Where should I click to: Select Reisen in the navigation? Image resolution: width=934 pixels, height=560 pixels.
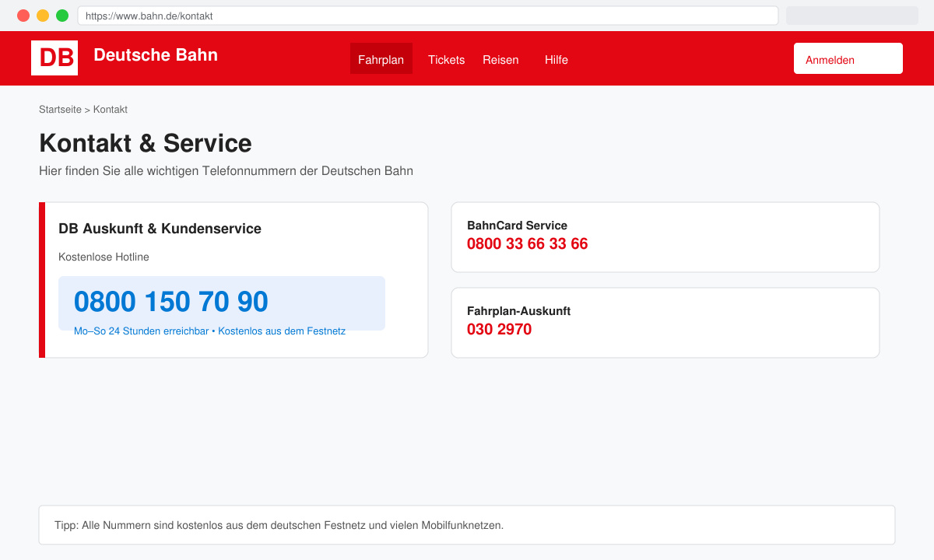point(500,59)
